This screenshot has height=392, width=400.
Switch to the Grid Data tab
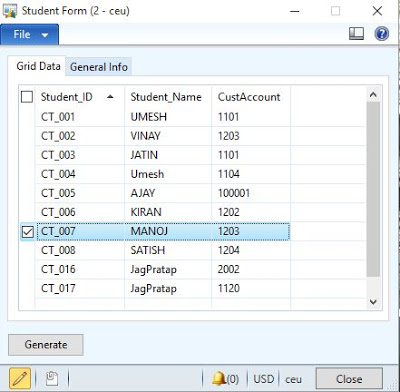click(x=38, y=66)
